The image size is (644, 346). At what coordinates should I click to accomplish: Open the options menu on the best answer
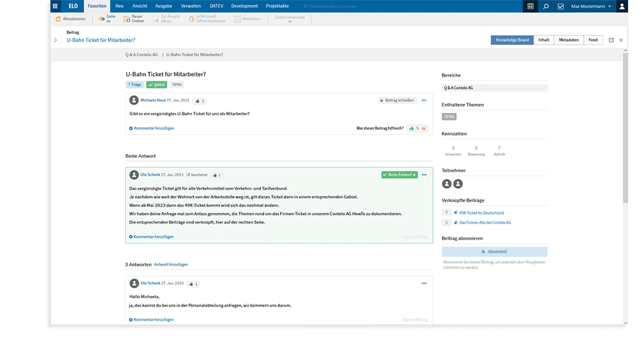pos(424,175)
